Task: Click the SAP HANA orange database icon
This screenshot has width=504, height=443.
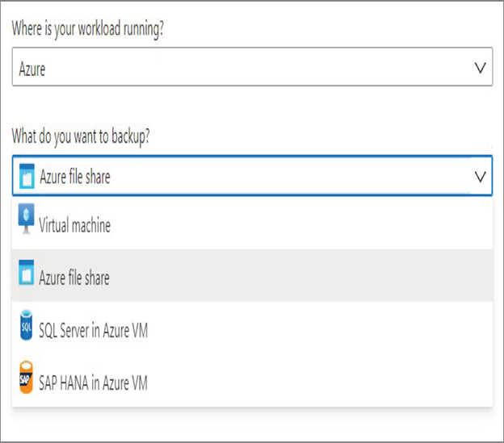Action: tap(27, 377)
